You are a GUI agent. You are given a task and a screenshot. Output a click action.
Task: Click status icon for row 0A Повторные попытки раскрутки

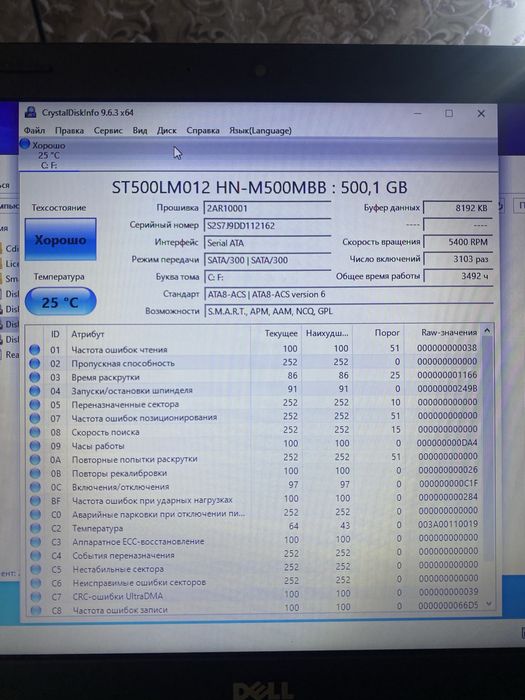35,459
